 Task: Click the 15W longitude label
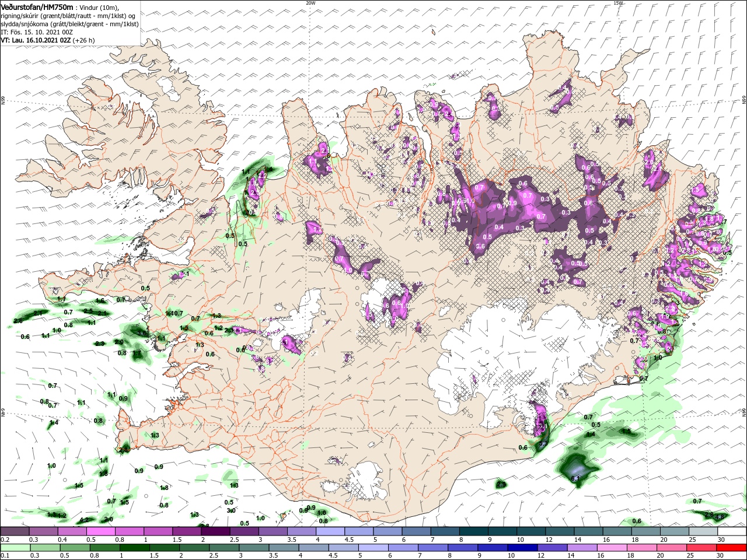click(x=618, y=3)
